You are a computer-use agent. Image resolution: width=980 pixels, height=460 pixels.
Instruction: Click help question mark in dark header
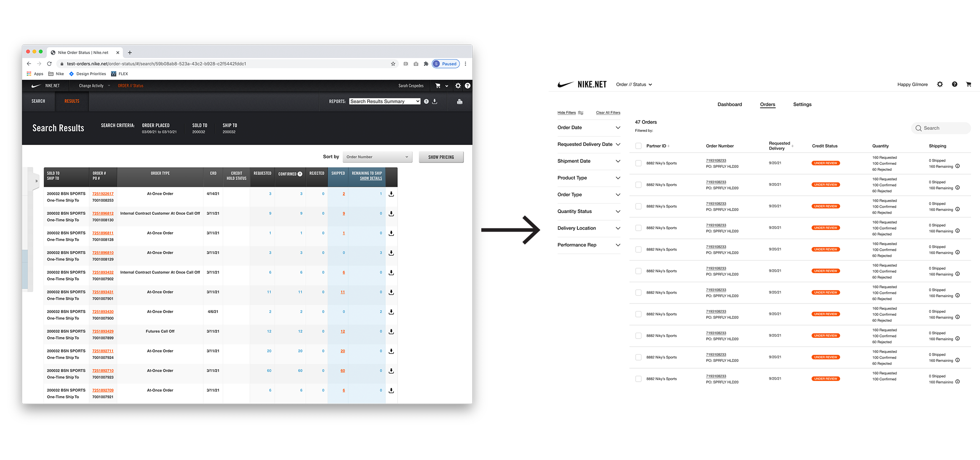tap(467, 86)
